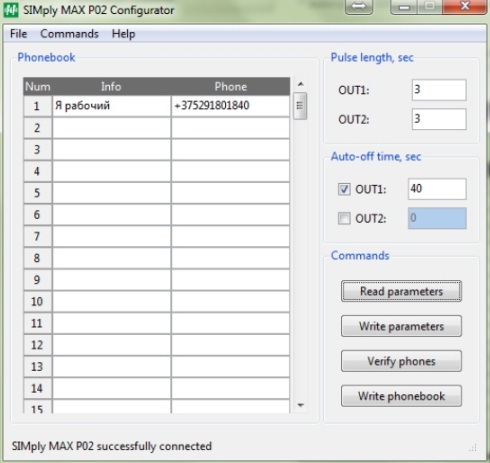This screenshot has height=463, width=490.
Task: Select row header number 14
Action: tap(38, 388)
